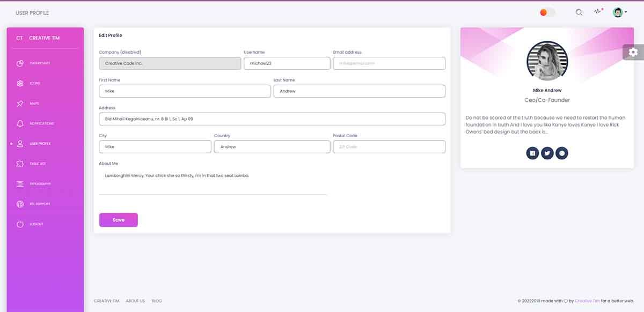Click the Email address input field
Image resolution: width=644 pixels, height=312 pixels.
[x=389, y=63]
